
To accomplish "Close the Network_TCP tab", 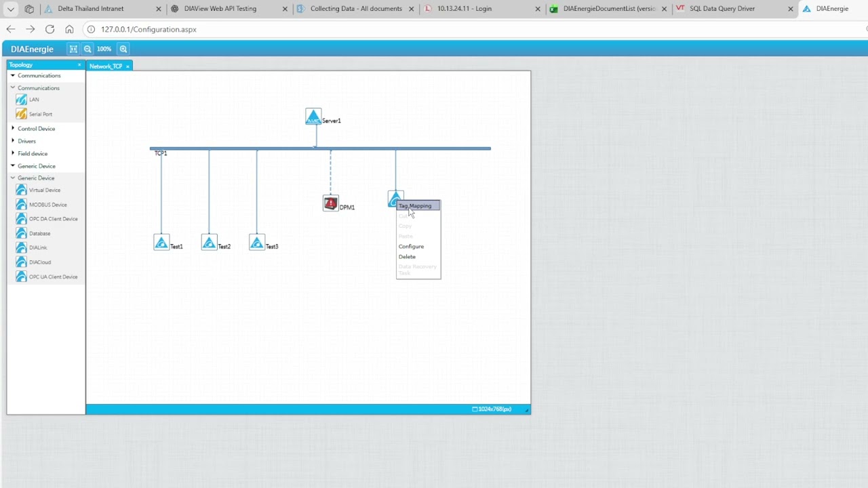I will click(x=127, y=66).
